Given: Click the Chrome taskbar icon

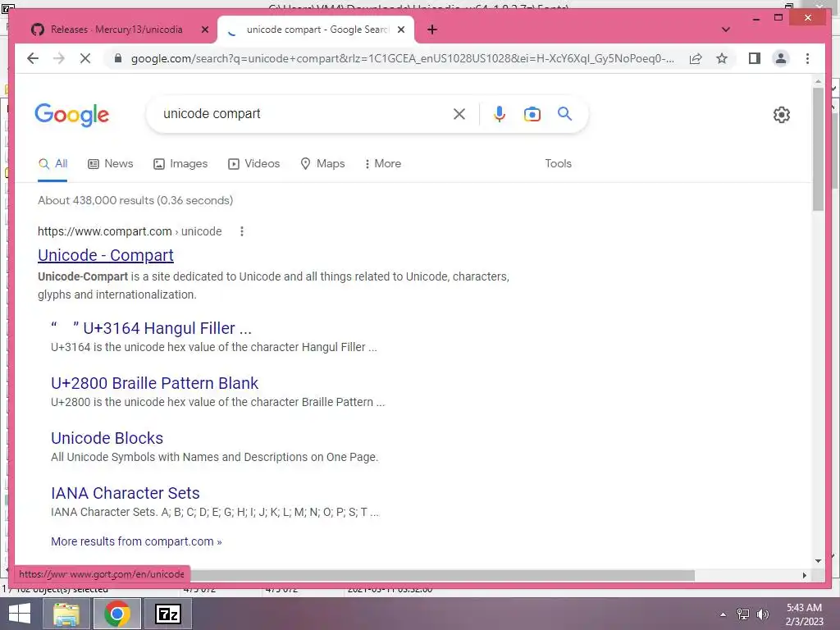Looking at the screenshot, I should click(x=116, y=614).
